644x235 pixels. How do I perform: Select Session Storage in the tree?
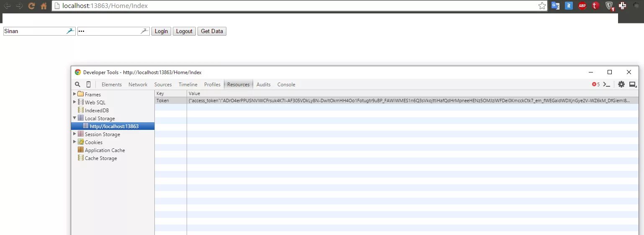click(102, 134)
